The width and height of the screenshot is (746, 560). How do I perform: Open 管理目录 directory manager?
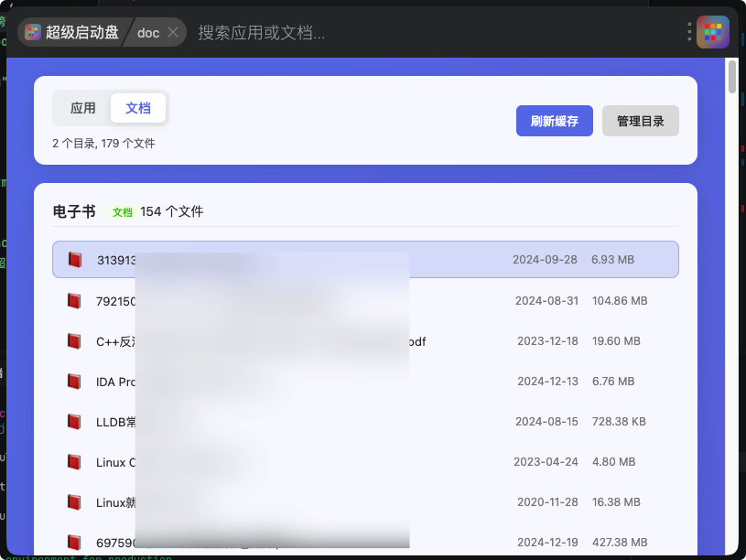[x=640, y=121]
